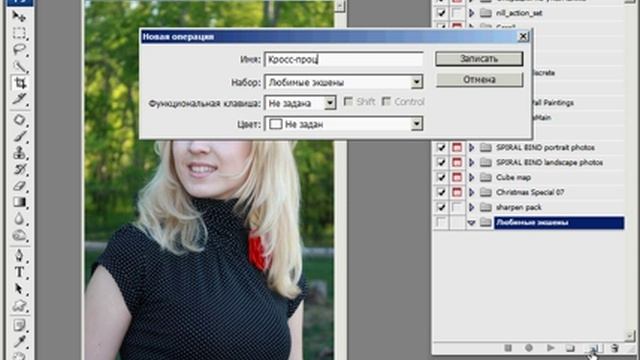Select the Blur tool
The image size is (640, 360).
[x=19, y=219]
